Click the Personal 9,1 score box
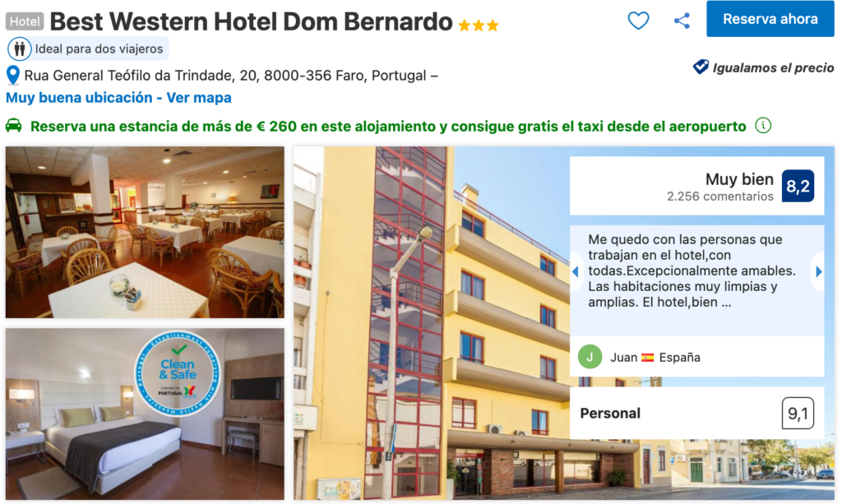This screenshot has height=504, width=842. 696,414
